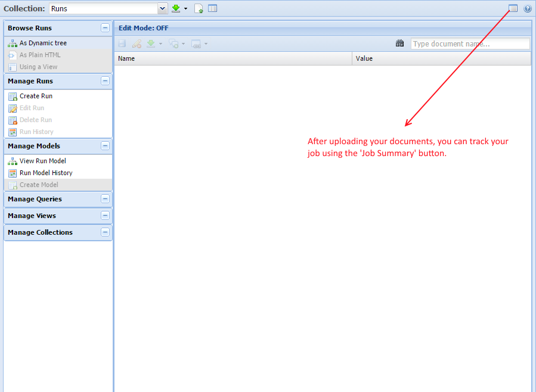
Task: Click the Runs collection input field
Action: [x=104, y=8]
